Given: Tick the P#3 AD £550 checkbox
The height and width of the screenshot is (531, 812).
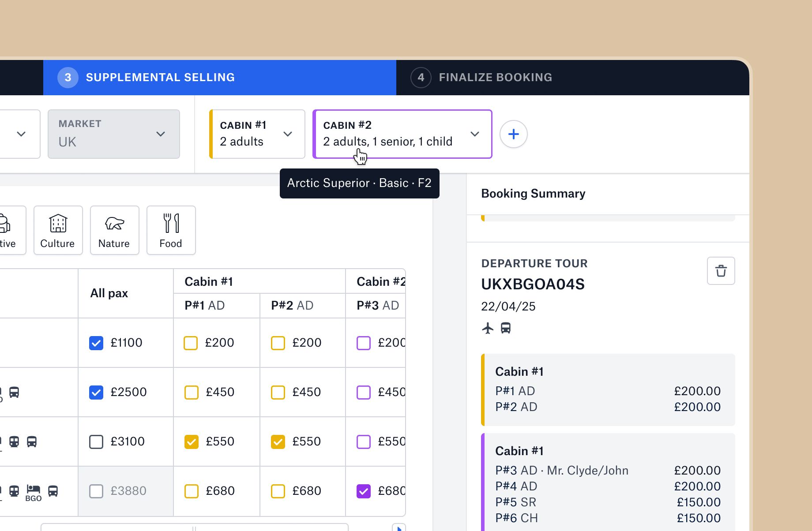Looking at the screenshot, I should point(364,442).
